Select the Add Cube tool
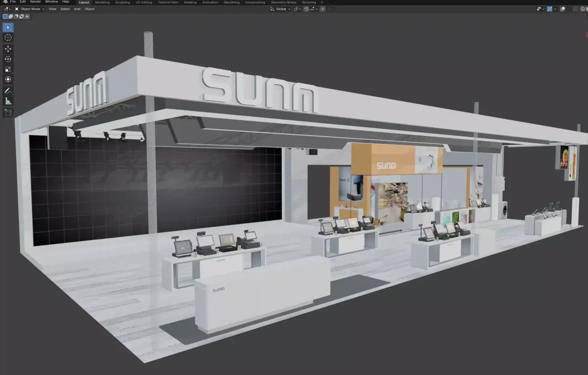 (8, 112)
